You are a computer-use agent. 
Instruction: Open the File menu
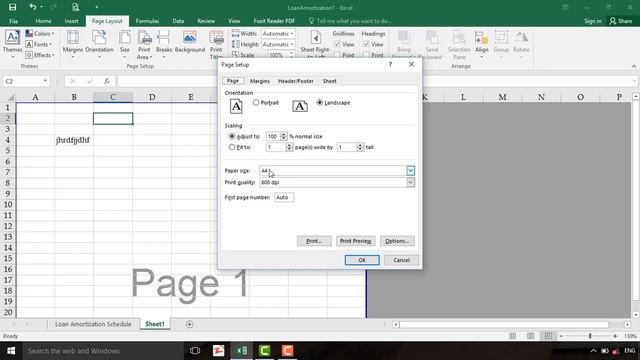13,21
